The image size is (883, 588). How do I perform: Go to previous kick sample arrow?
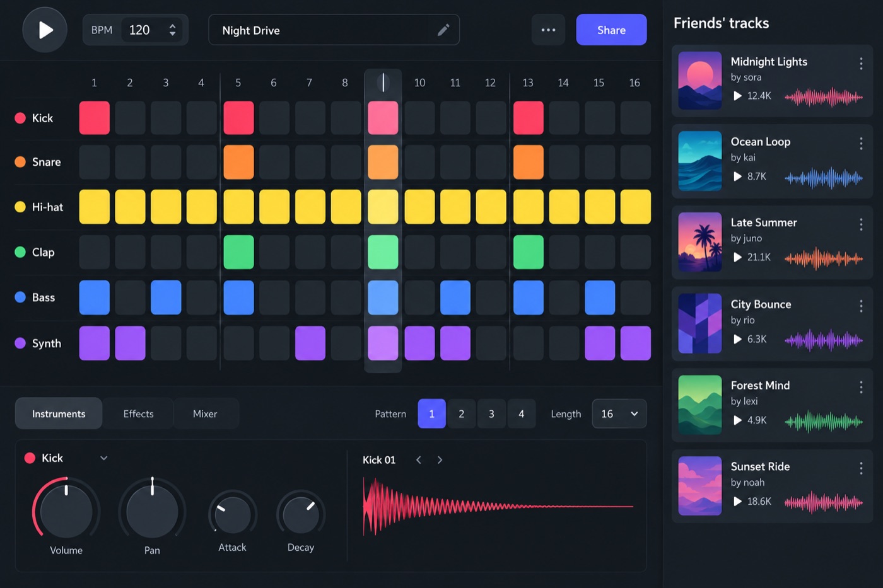(419, 460)
